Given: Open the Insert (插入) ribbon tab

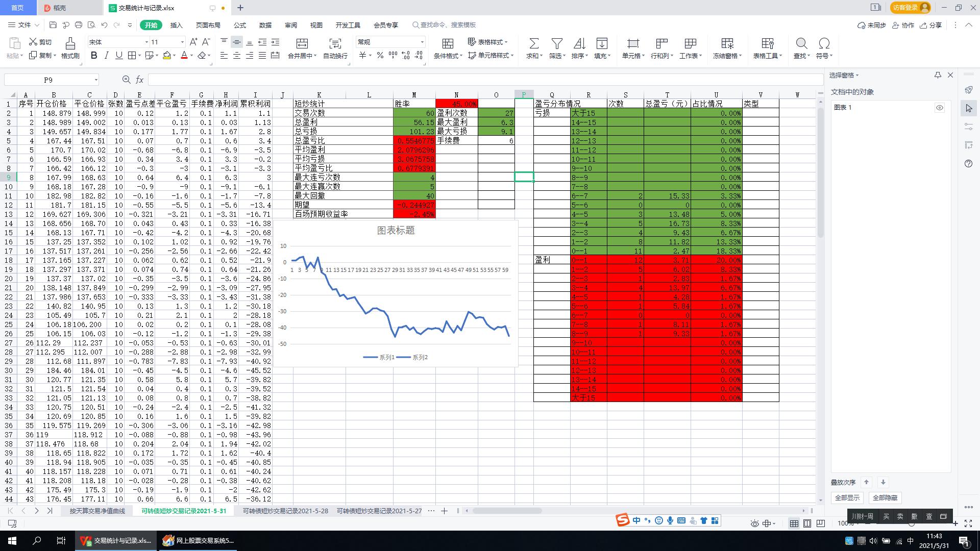Looking at the screenshot, I should pyautogui.click(x=176, y=25).
